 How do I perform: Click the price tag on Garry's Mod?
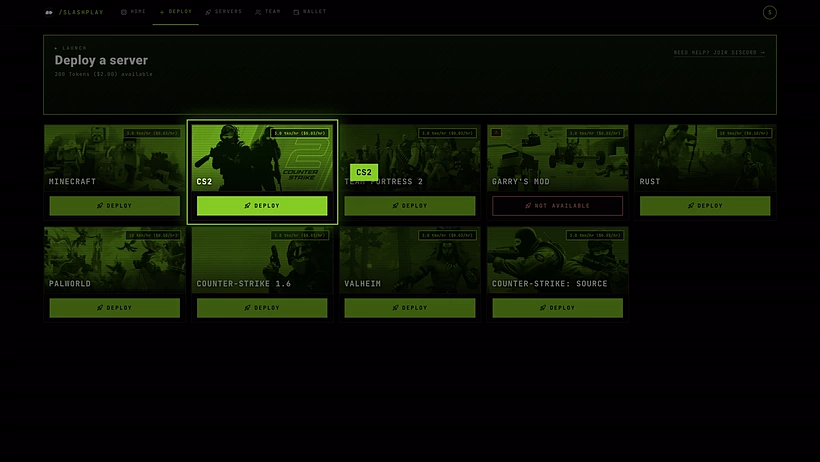coord(595,133)
